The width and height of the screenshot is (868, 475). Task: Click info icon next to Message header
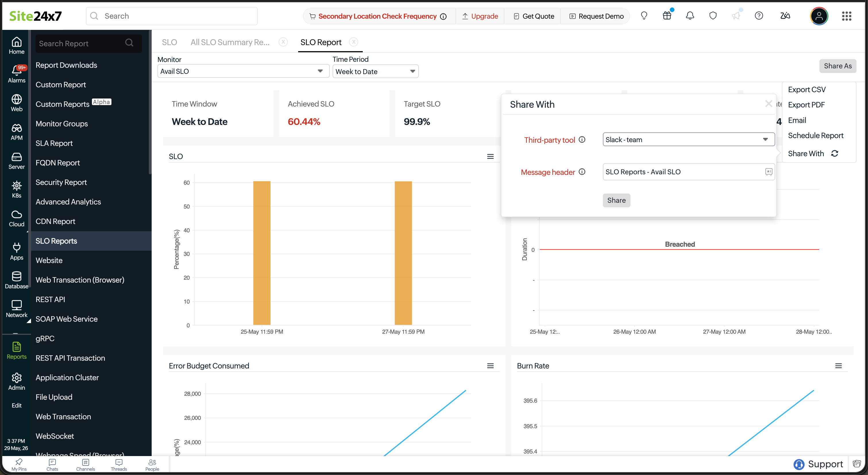click(582, 172)
